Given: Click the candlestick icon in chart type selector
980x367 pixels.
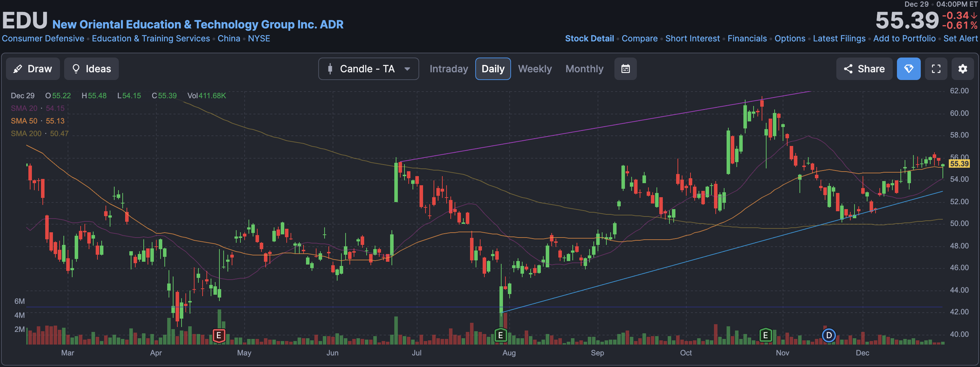Looking at the screenshot, I should 330,69.
